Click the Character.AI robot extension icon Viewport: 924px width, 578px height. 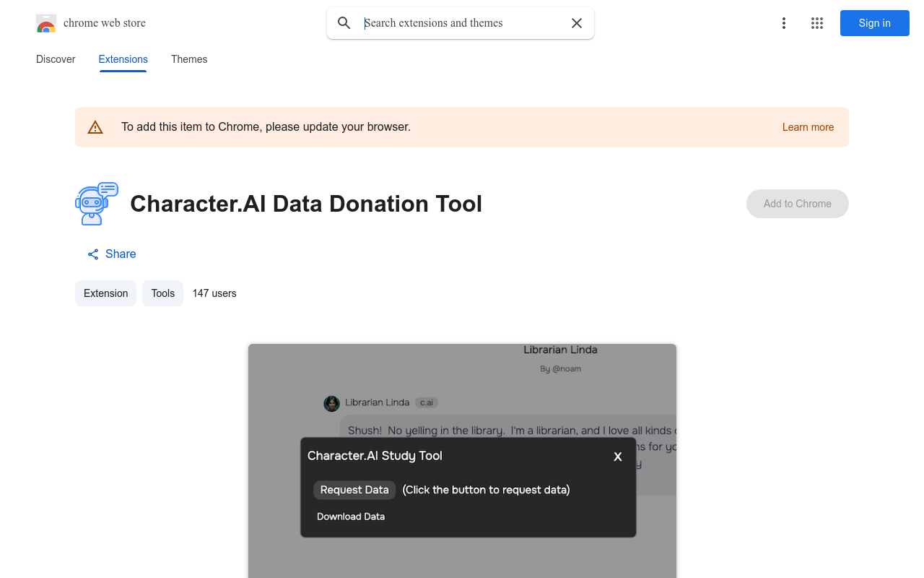[x=97, y=204]
